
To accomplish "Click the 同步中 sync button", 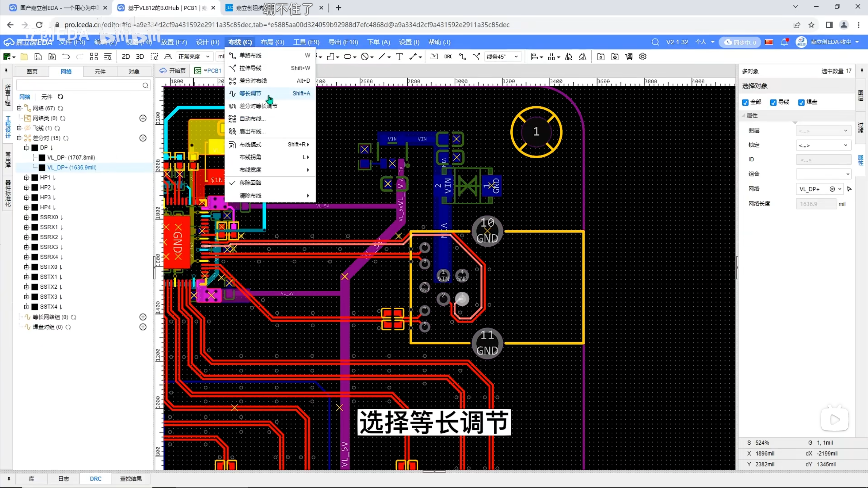I will (740, 42).
